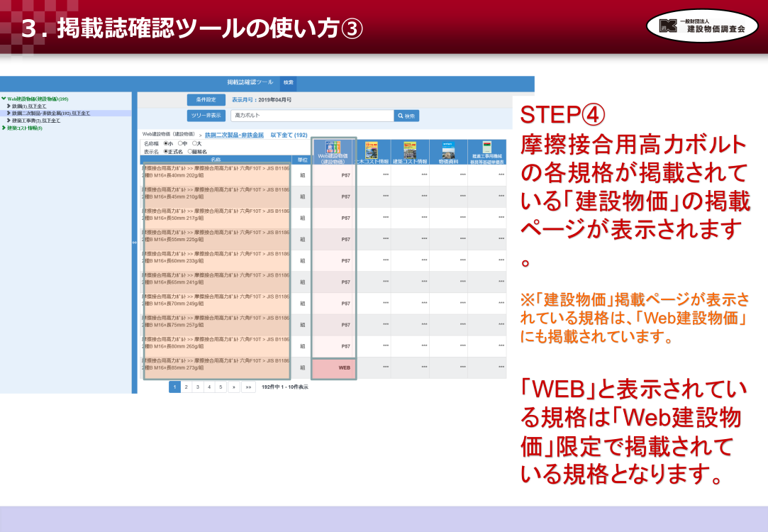768x532 pixels.
Task: Click P57 in the 長75mm 257g row
Action: tap(346, 326)
